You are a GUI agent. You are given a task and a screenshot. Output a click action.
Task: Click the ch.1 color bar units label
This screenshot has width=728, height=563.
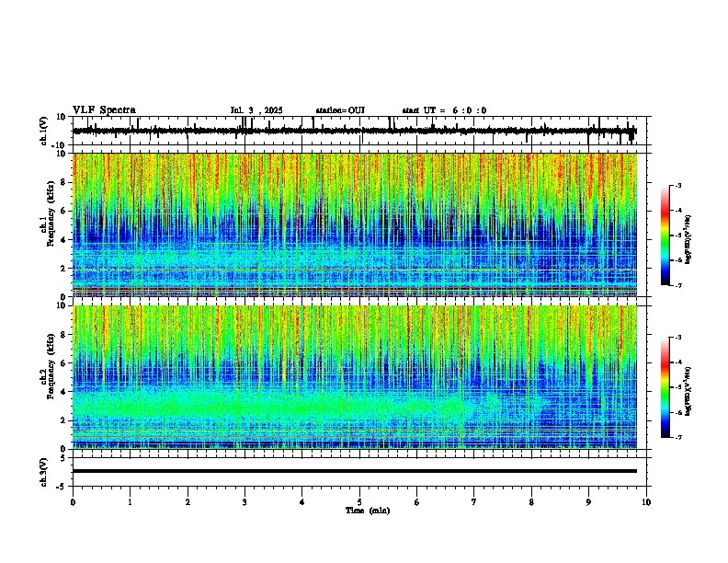coord(688,240)
